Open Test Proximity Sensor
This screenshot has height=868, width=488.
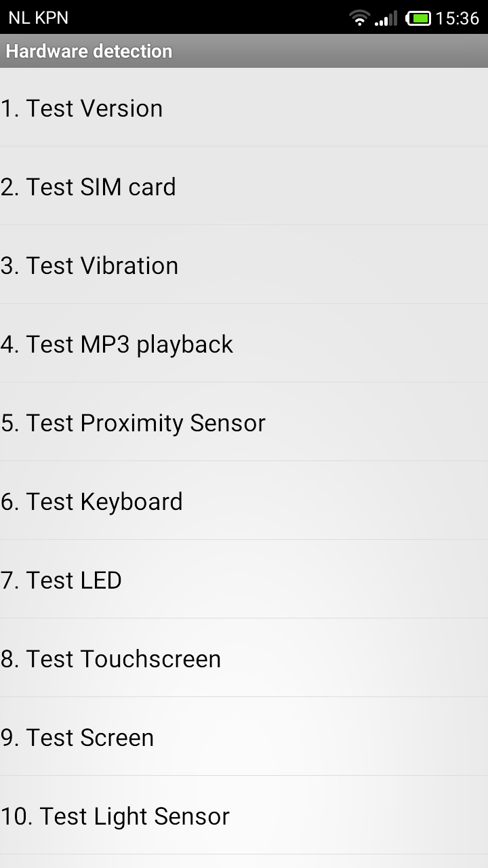click(244, 422)
